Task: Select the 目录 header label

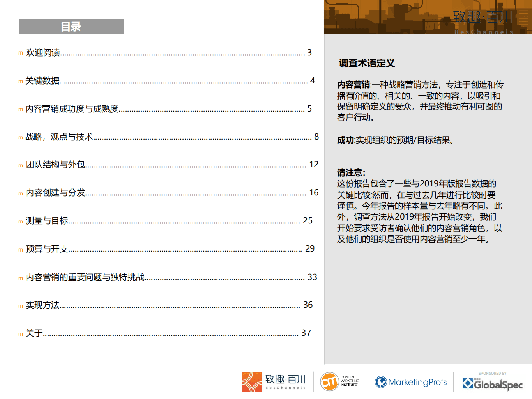Action: point(71,26)
